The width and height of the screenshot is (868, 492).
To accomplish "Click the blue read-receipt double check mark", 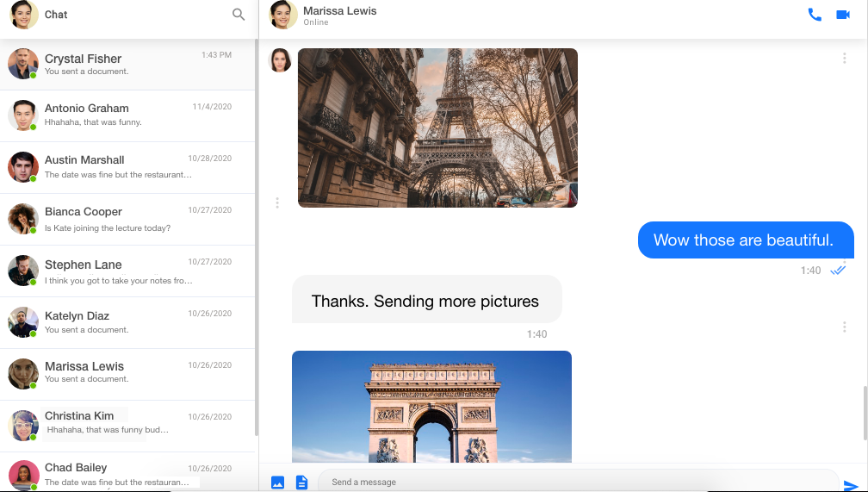I will pyautogui.click(x=838, y=271).
